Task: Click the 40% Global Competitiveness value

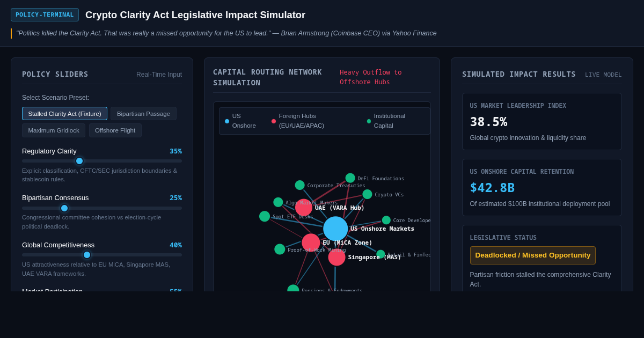Action: click(x=175, y=245)
